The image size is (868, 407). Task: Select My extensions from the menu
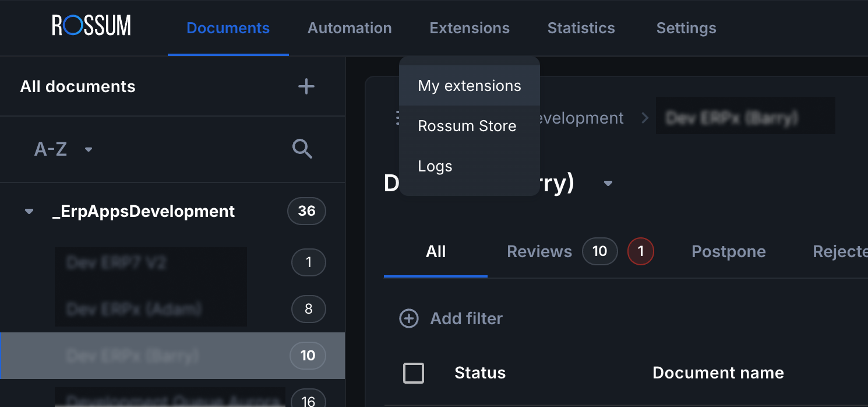pyautogui.click(x=470, y=86)
